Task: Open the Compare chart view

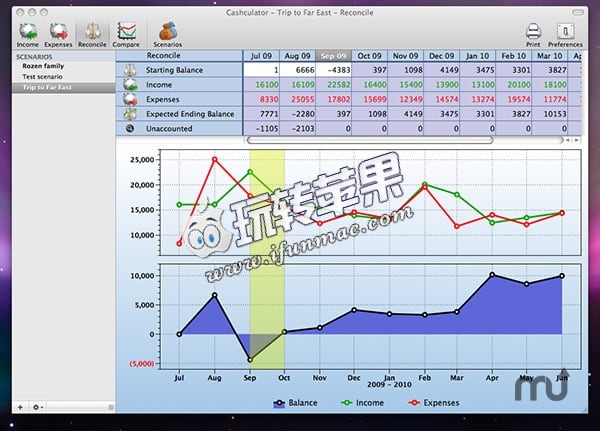Action: [x=126, y=34]
